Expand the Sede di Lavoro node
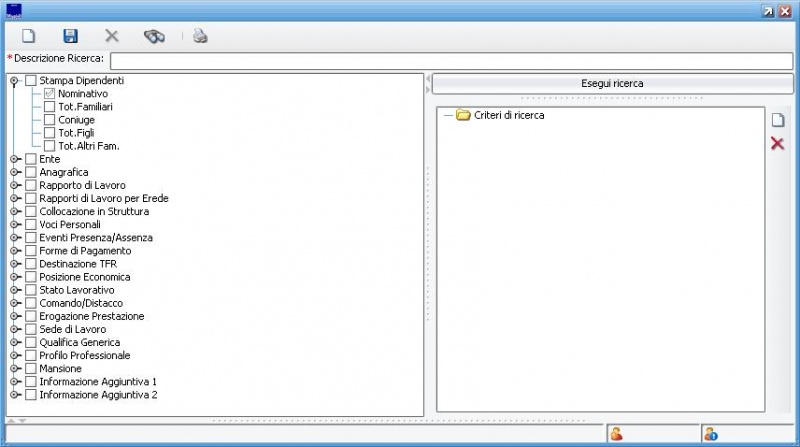800x447 pixels. click(x=14, y=329)
